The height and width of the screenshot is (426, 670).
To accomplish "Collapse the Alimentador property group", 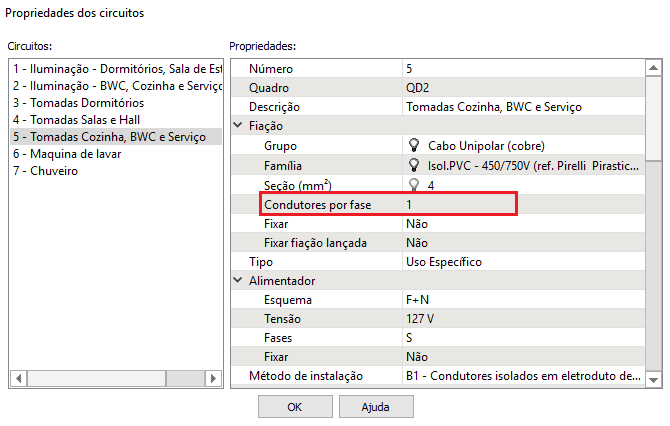I will 237,281.
